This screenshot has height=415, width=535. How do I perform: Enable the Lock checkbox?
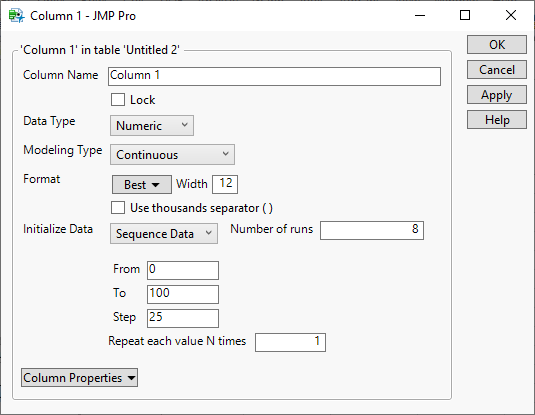click(118, 100)
